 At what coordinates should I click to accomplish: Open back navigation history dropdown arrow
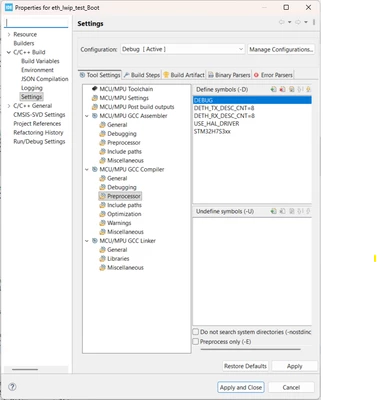[x=290, y=22]
